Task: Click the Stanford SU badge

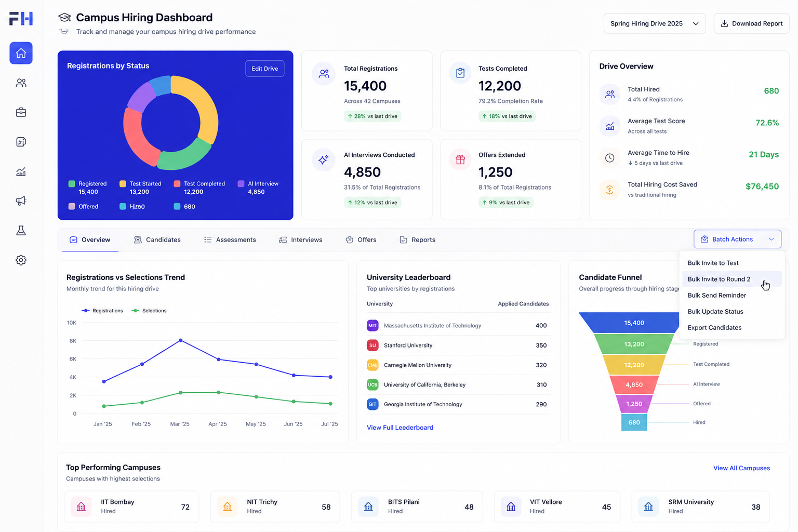Action: 373,345
